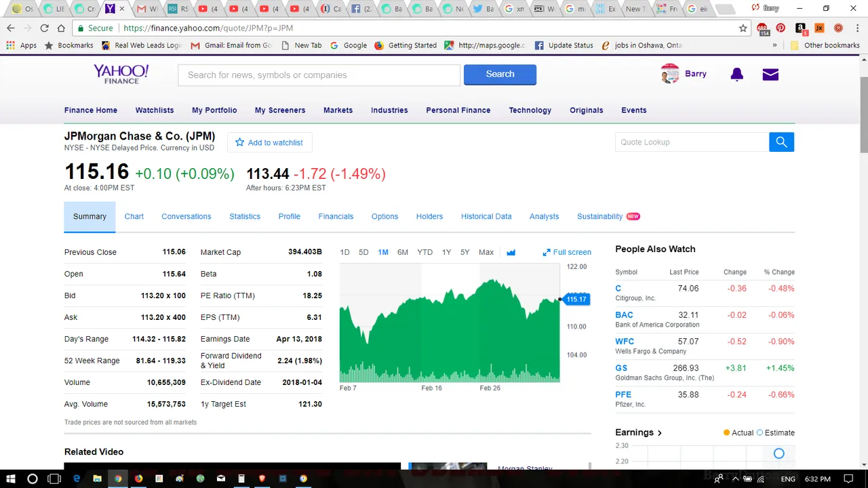868x488 pixels.
Task: Open the PFE ticker link
Action: (x=623, y=394)
